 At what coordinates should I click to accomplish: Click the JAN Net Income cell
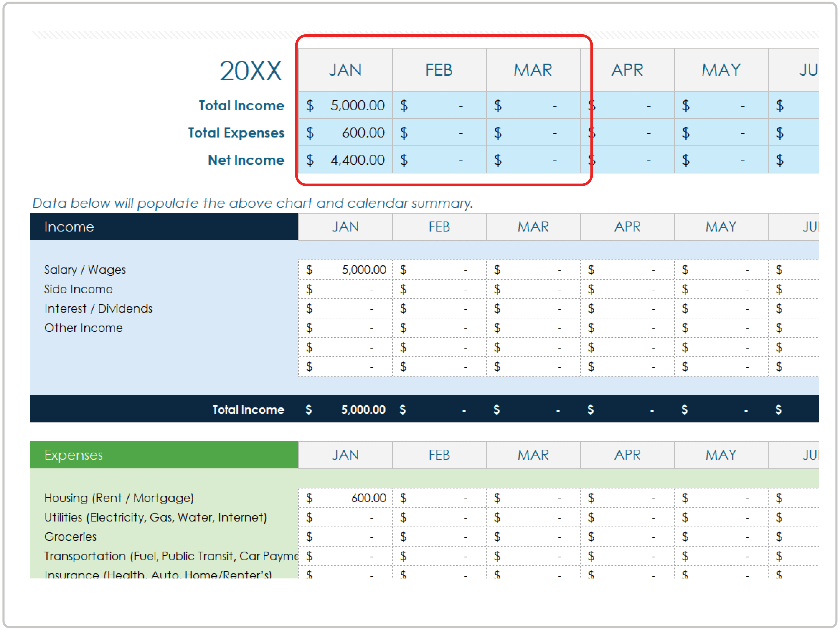(x=345, y=160)
